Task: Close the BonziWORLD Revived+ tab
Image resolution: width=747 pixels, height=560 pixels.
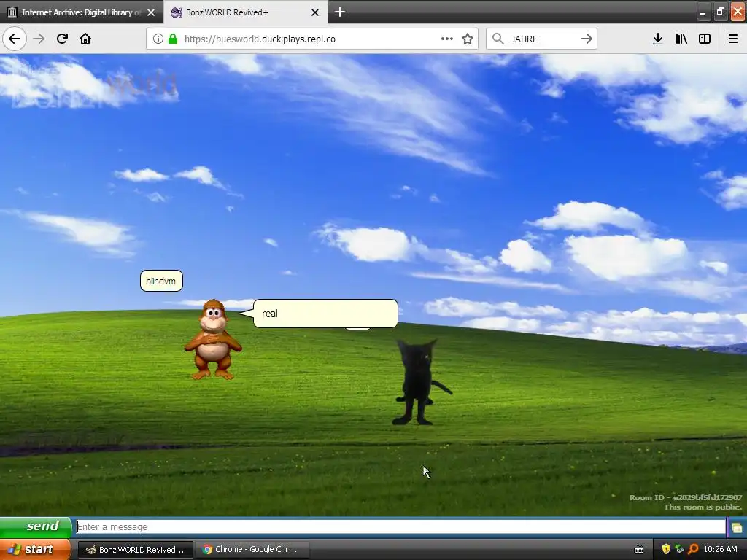Action: coord(315,12)
